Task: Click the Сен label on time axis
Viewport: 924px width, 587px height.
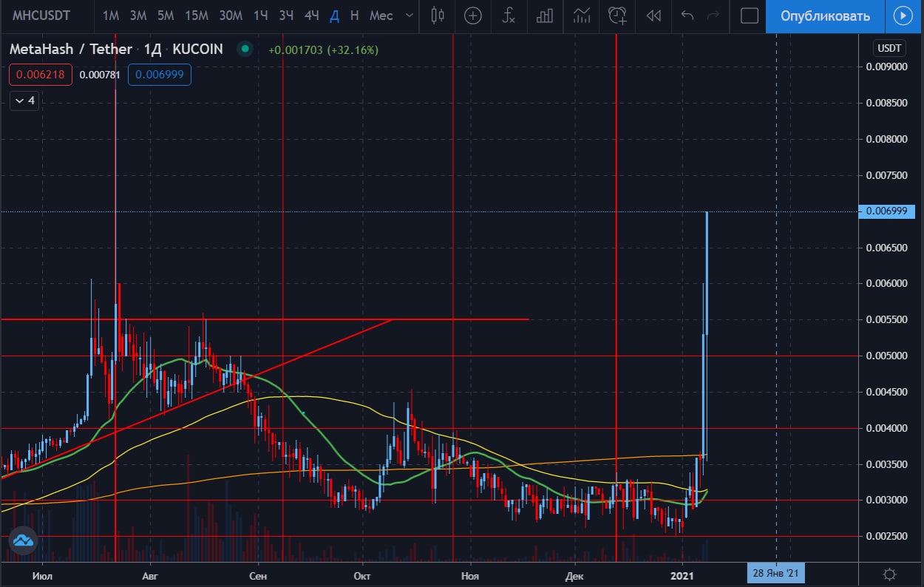Action: click(258, 575)
